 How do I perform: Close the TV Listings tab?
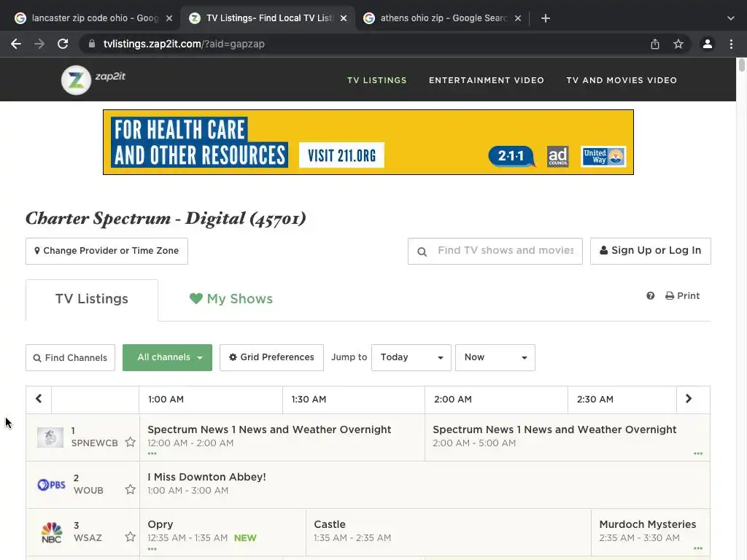pyautogui.click(x=344, y=18)
